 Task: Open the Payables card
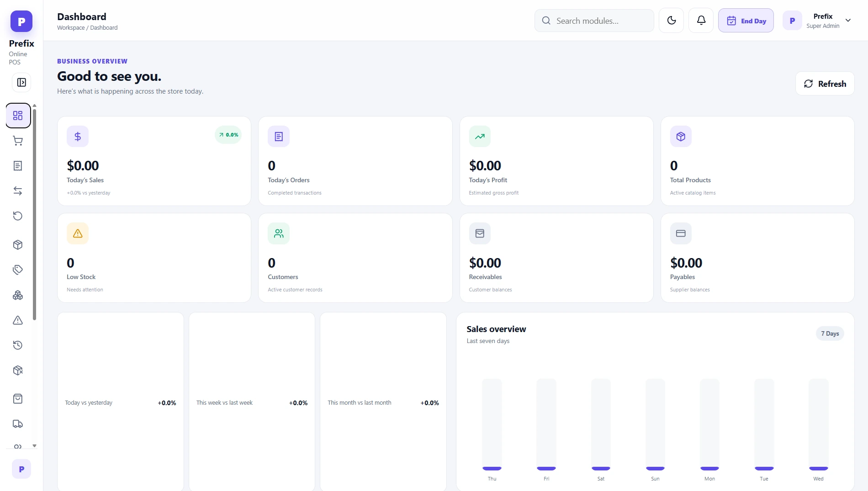[757, 258]
